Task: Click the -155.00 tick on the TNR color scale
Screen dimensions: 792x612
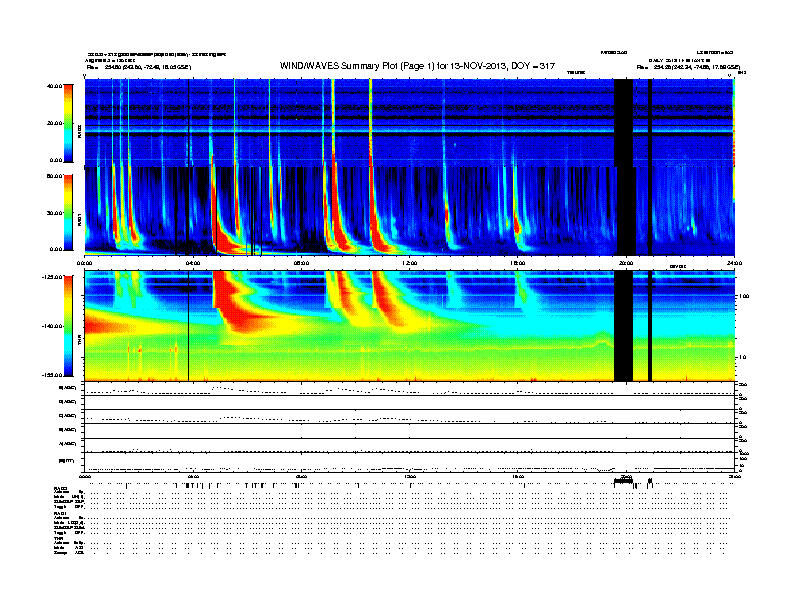Action: coord(52,375)
